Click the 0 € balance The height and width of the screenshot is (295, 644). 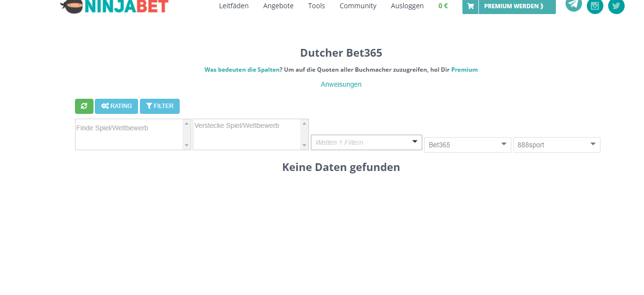click(x=443, y=6)
